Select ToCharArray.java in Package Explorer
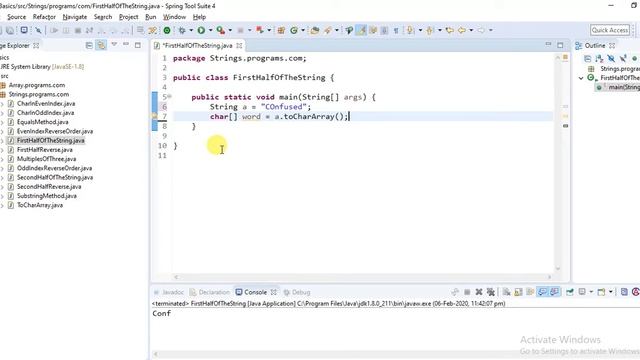Viewport: 640px width, 360px height. (40, 205)
